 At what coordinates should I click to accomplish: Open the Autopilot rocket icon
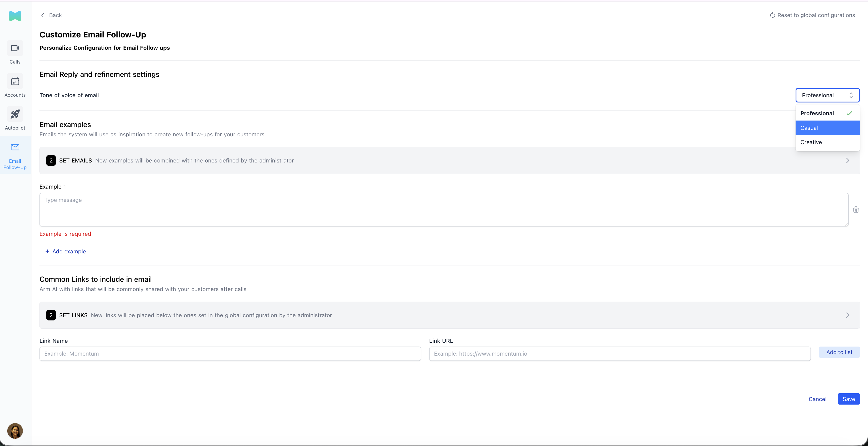click(x=15, y=114)
